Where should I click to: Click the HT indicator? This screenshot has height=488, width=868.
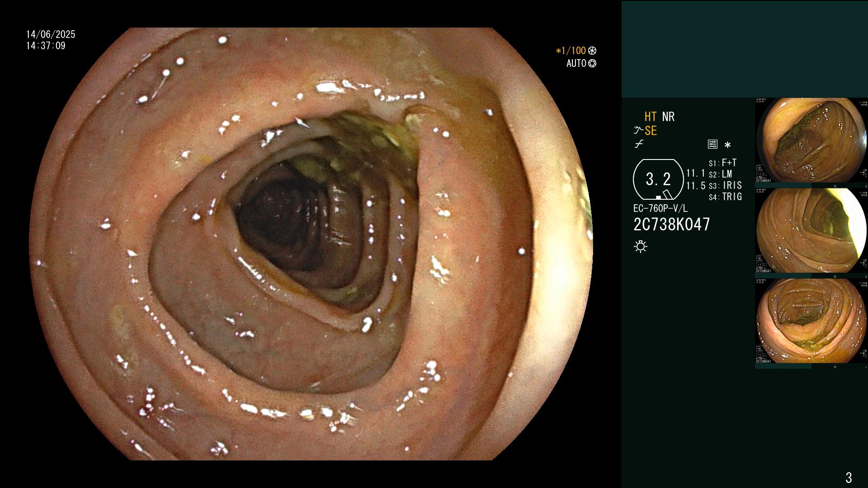[651, 117]
